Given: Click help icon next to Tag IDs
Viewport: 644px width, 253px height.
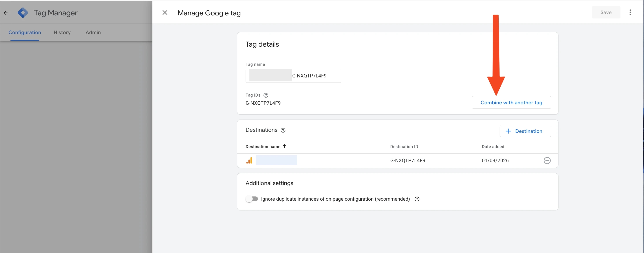Looking at the screenshot, I should [266, 95].
